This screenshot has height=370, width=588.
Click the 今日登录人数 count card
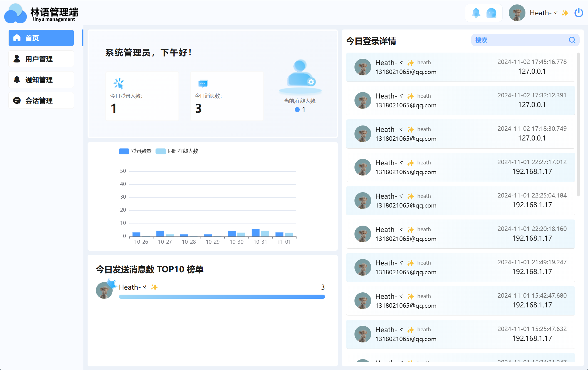142,96
